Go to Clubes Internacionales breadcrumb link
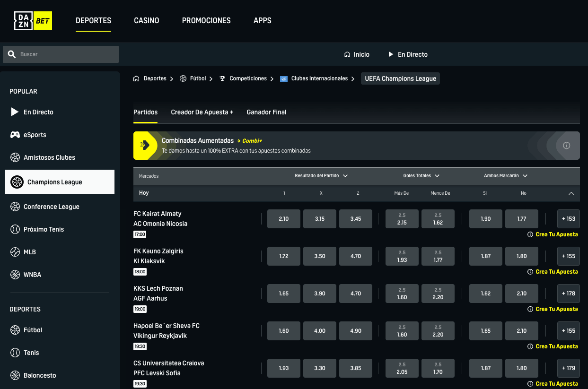This screenshot has width=588, height=389. click(x=319, y=78)
